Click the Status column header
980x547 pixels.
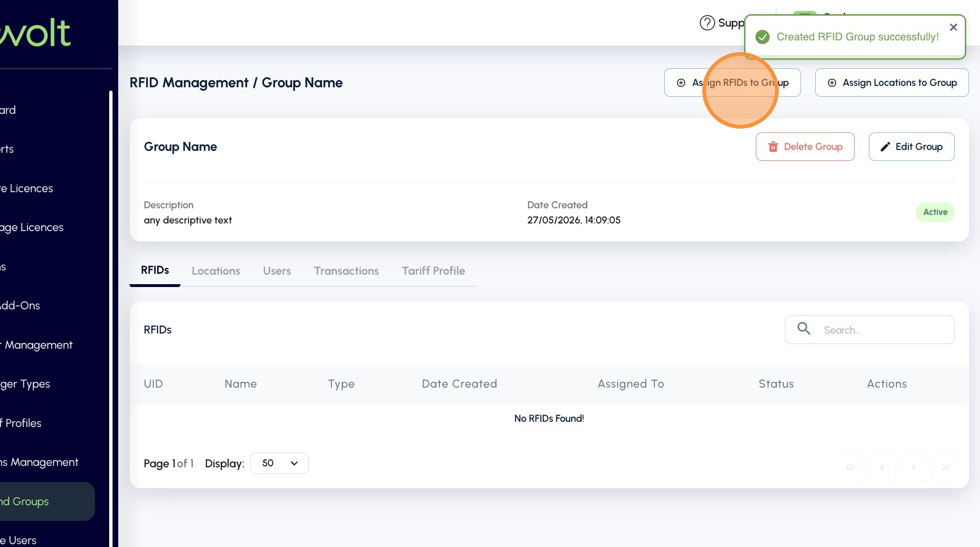pos(776,384)
